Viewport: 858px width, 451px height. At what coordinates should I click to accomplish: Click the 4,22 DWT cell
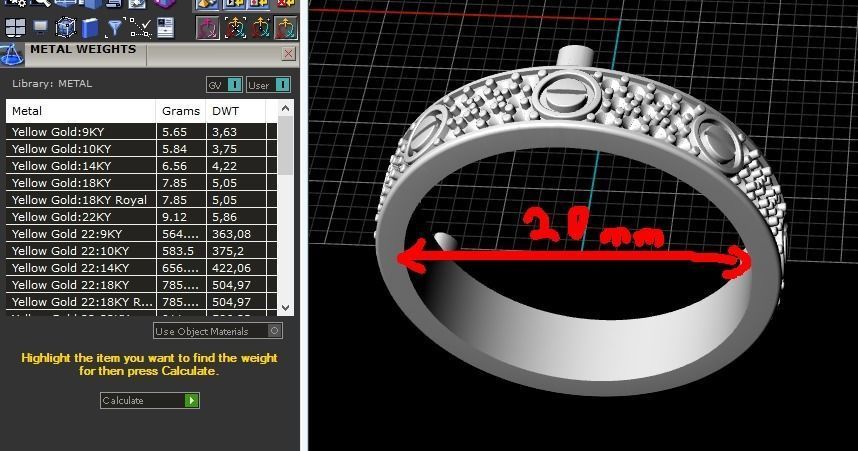pyautogui.click(x=236, y=166)
